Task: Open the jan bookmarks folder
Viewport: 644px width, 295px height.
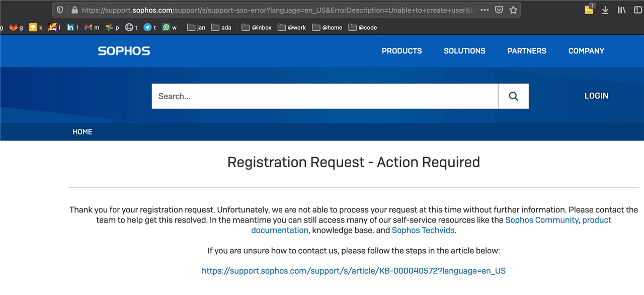Action: pyautogui.click(x=196, y=28)
